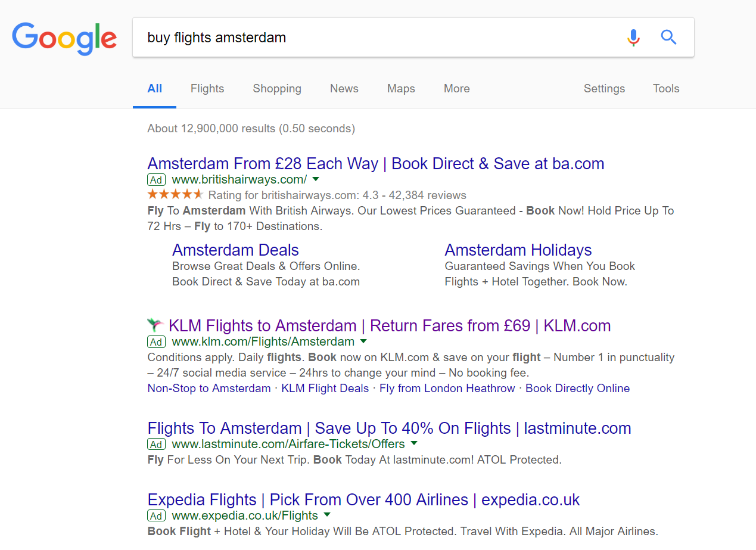The width and height of the screenshot is (756, 550).
Task: Switch to the Flights tab
Action: point(207,89)
